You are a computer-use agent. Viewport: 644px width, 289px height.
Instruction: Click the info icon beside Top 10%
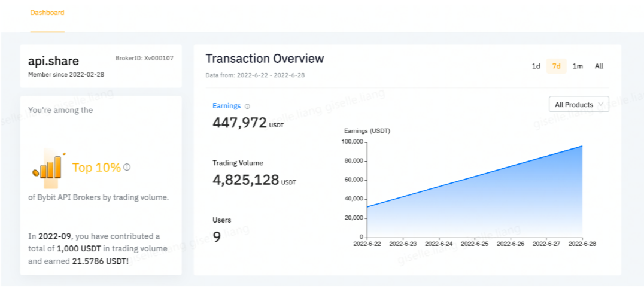pos(127,167)
